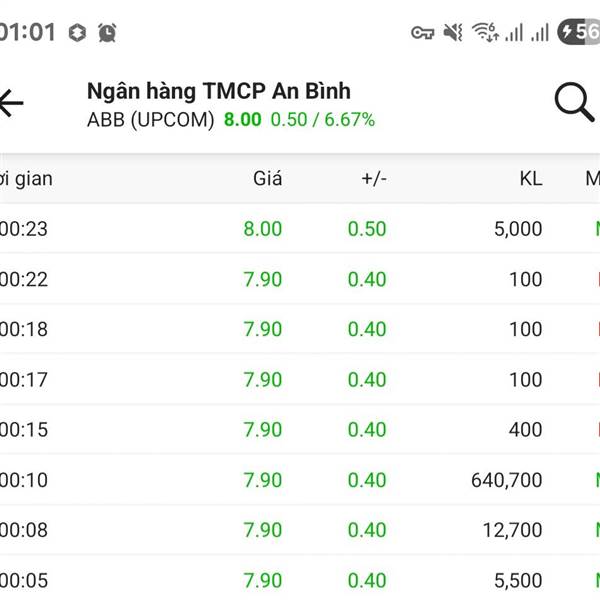Select the 00:05 time cell
Screen dimensions: 600x600
pyautogui.click(x=24, y=580)
